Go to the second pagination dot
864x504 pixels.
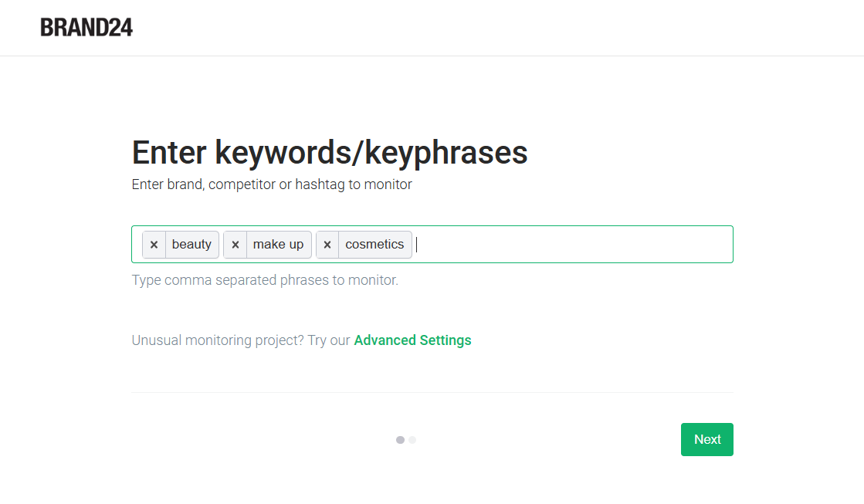[x=412, y=440]
